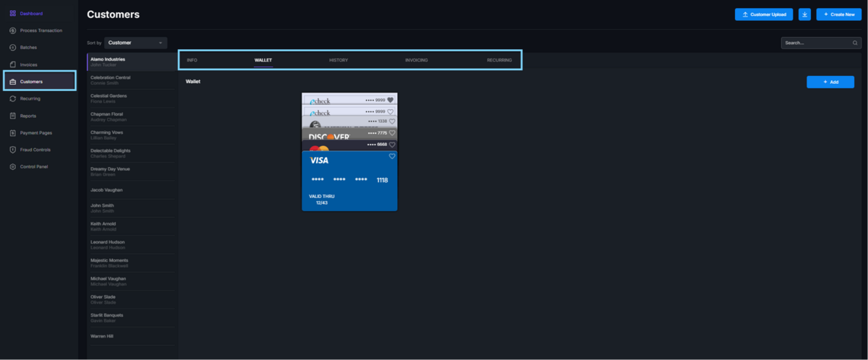The image size is (868, 360).
Task: Open Invoices from the sidebar
Action: (x=29, y=64)
